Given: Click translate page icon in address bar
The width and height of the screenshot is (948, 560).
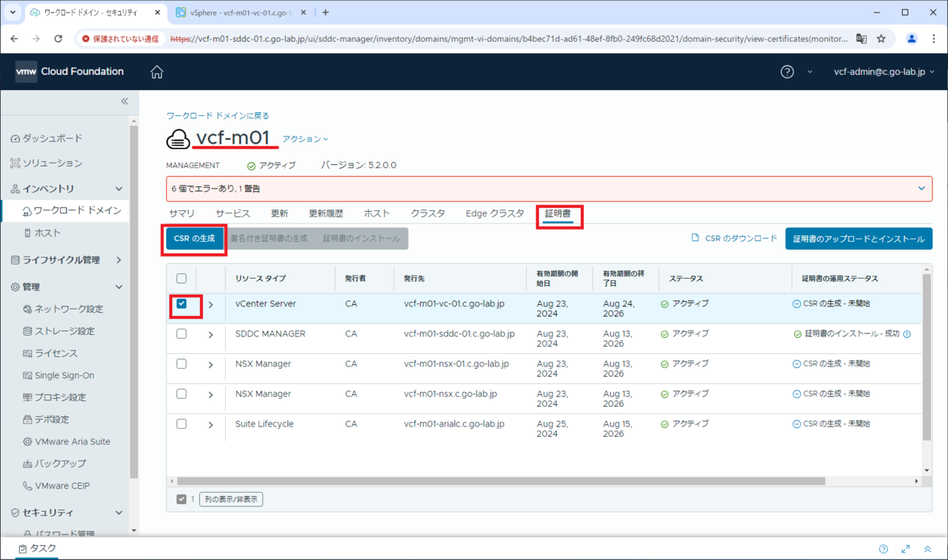Looking at the screenshot, I should coord(861,38).
